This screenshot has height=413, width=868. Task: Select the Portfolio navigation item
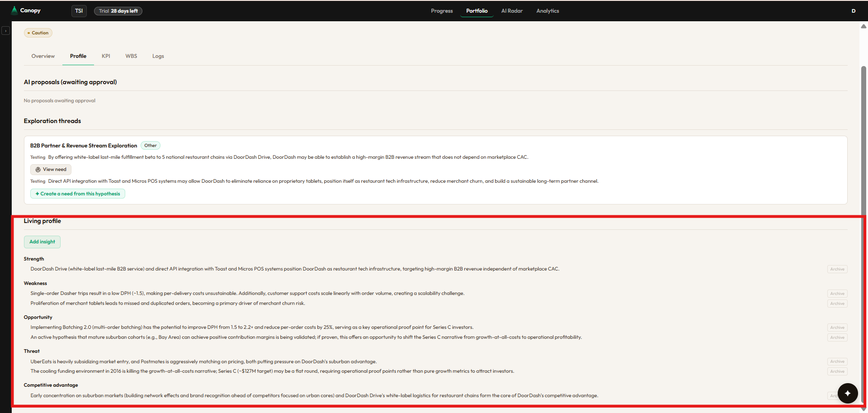click(x=477, y=11)
